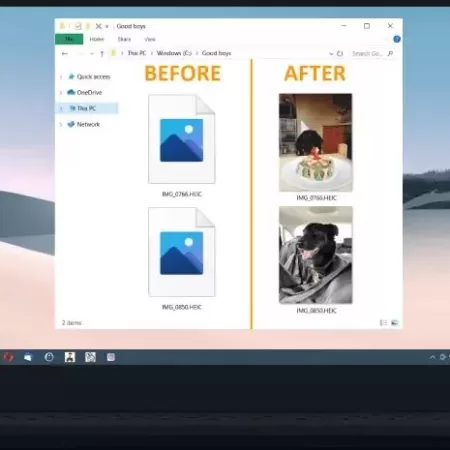The height and width of the screenshot is (450, 450).
Task: Open the address bar history dropdown
Action: 331,54
